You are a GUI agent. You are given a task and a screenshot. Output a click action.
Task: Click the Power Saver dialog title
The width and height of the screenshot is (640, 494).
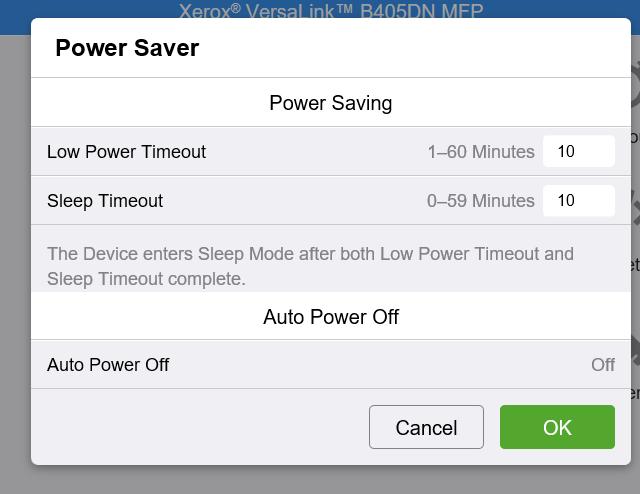click(127, 48)
